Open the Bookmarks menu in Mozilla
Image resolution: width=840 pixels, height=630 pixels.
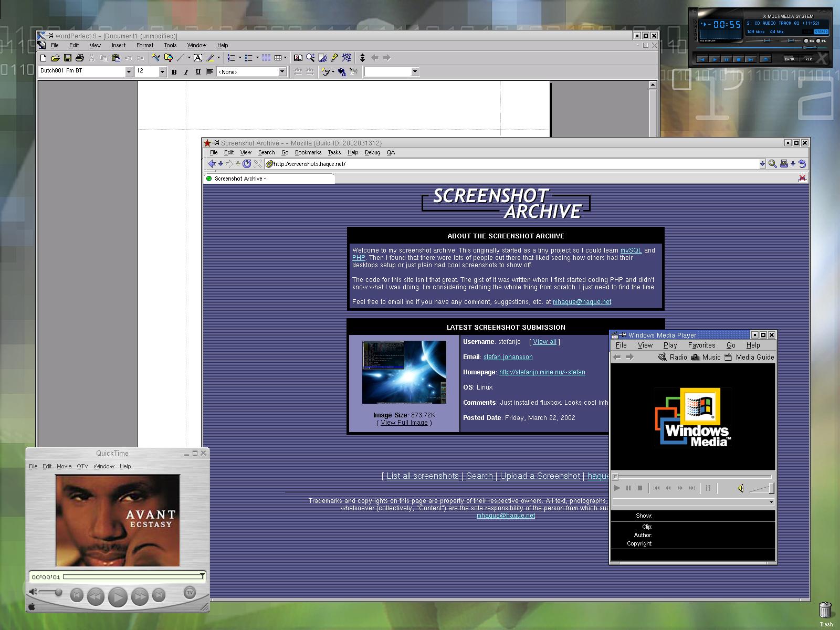coord(308,153)
